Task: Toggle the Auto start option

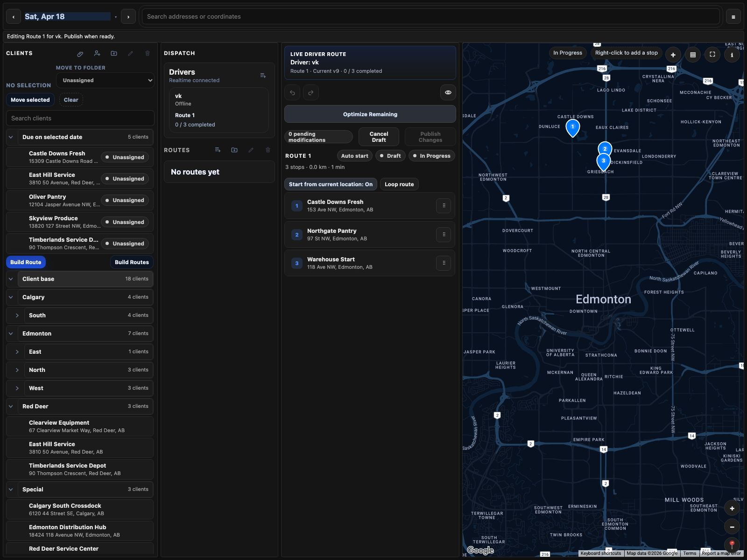Action: point(354,156)
